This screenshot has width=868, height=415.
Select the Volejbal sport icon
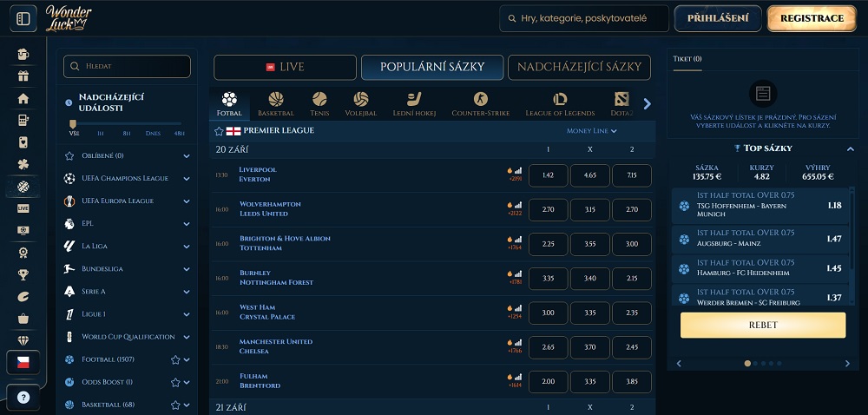point(361,104)
